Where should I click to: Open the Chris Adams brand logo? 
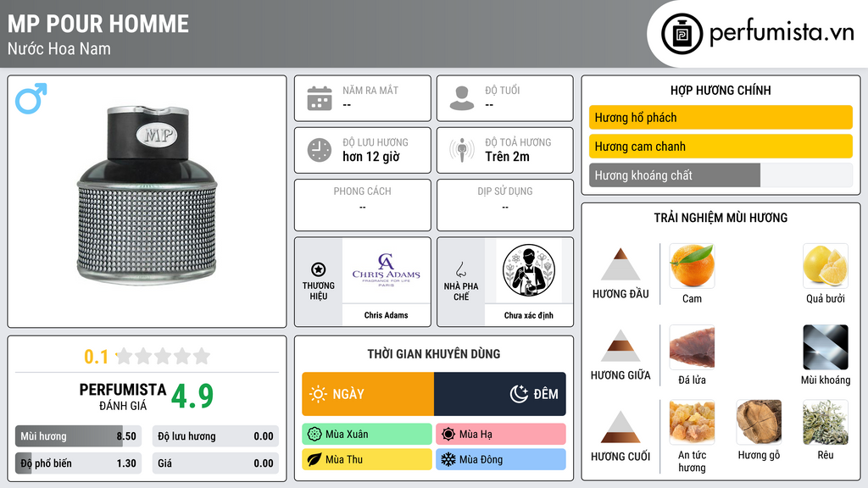pyautogui.click(x=387, y=270)
